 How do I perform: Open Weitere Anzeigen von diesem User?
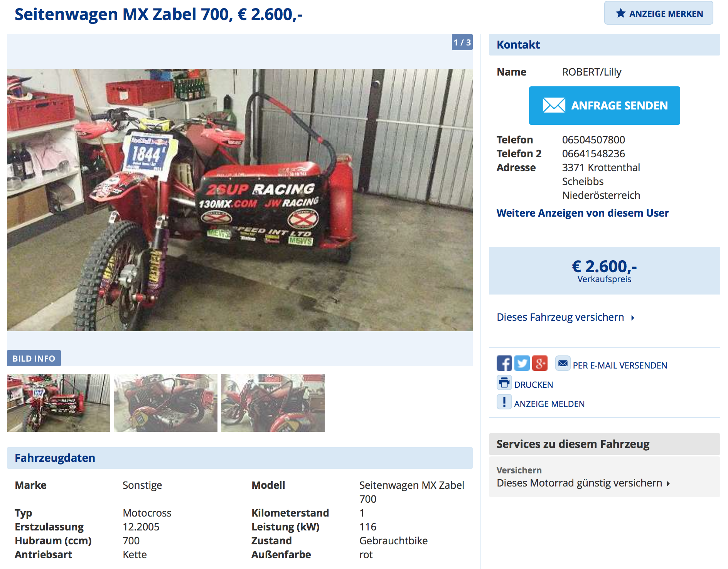582,213
